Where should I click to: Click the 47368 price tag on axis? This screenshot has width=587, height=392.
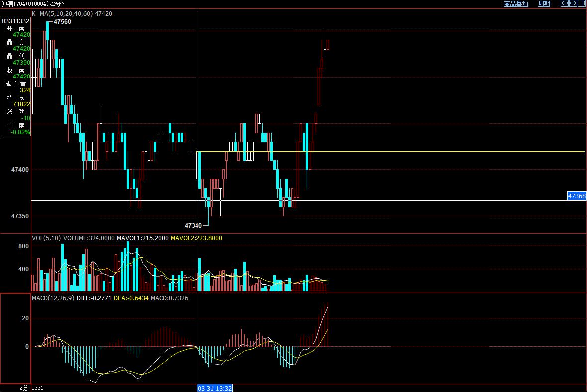pyautogui.click(x=577, y=196)
